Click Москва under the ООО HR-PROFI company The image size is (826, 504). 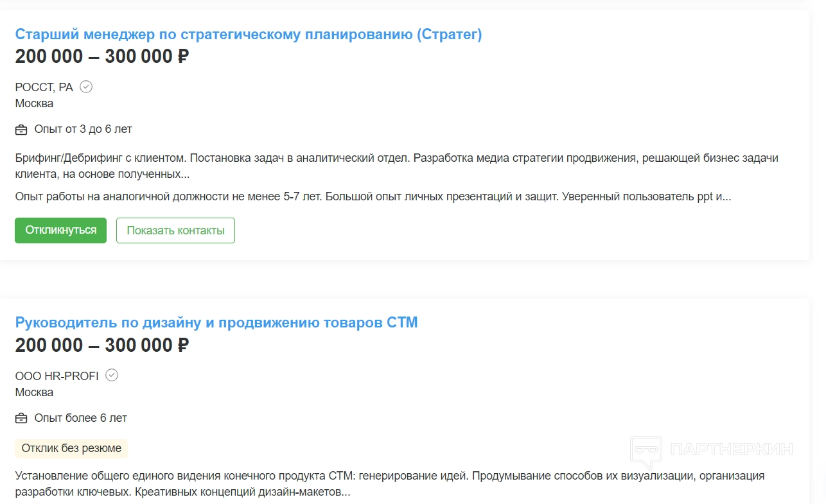pos(34,392)
